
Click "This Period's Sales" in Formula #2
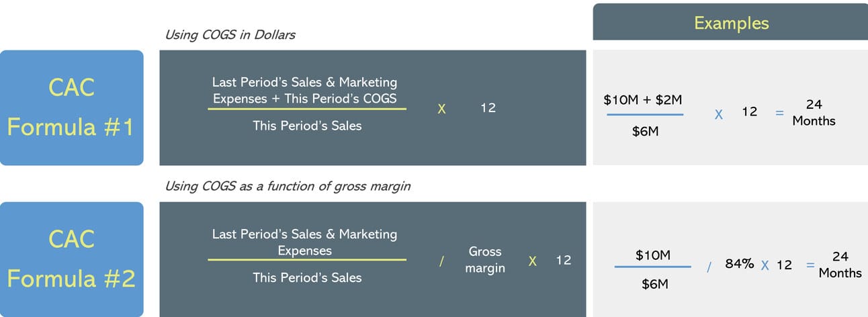(307, 277)
